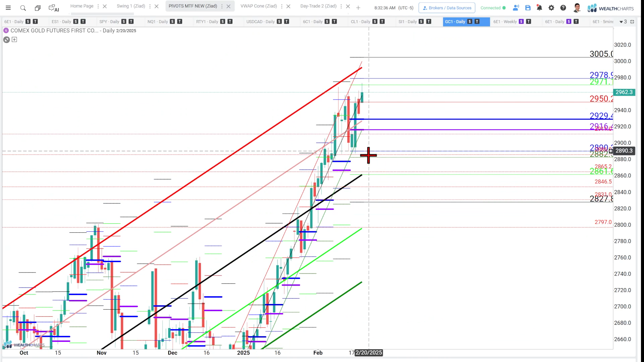Screen dimensions: 644x362
Task: Open the AI chat assistant
Action: (x=54, y=8)
